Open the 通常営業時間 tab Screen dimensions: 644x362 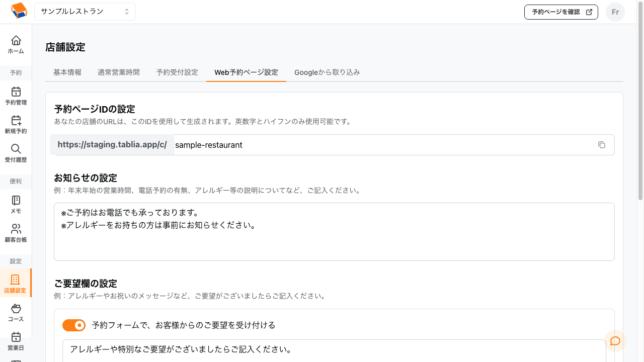coord(118,72)
